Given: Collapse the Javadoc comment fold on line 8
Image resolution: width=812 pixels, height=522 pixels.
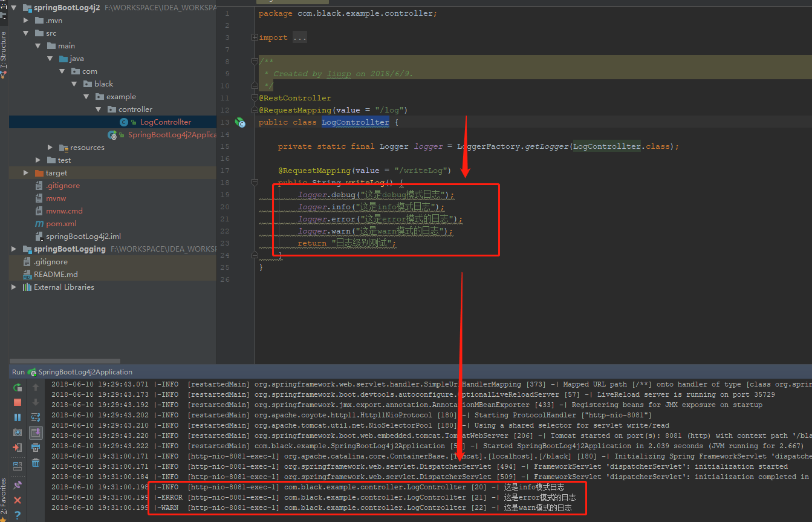Looking at the screenshot, I should click(255, 62).
